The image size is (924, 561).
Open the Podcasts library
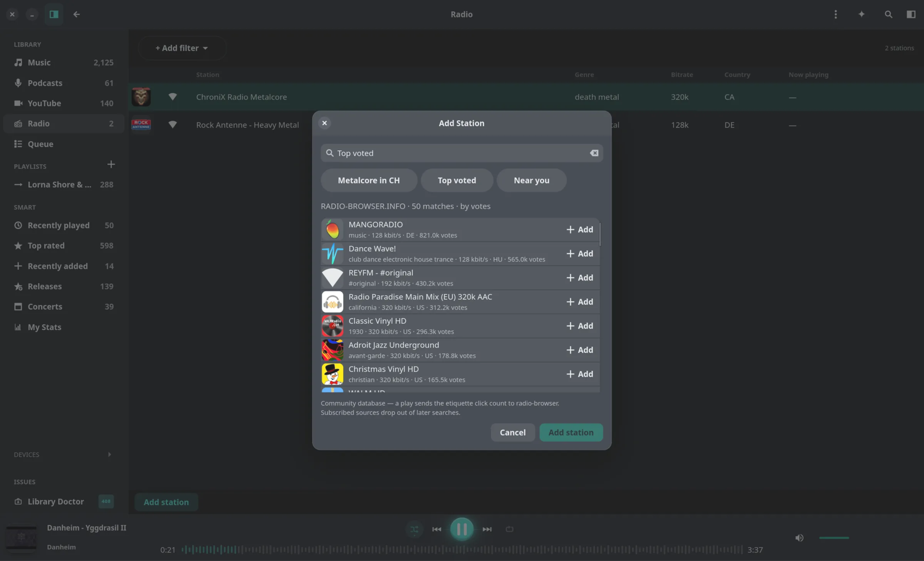(64, 83)
